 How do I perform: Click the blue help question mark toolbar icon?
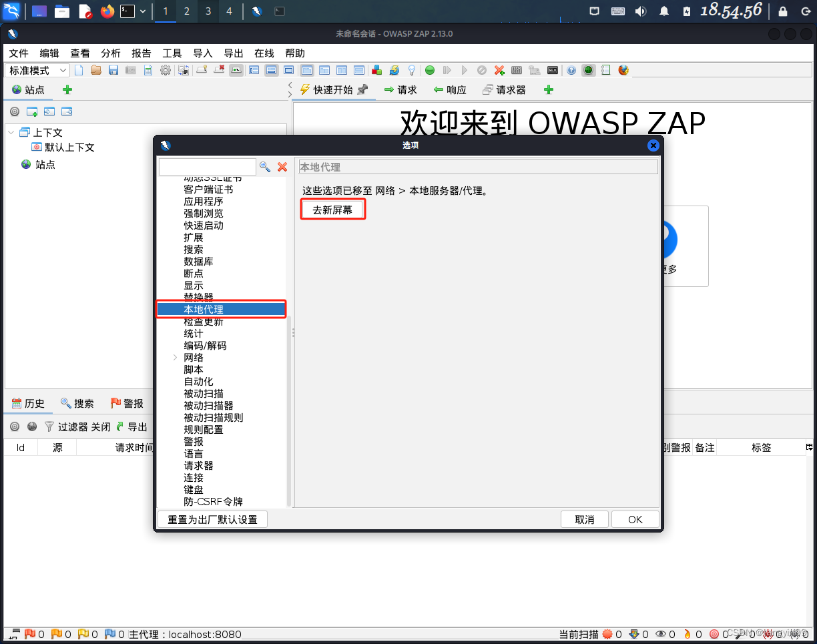(571, 70)
